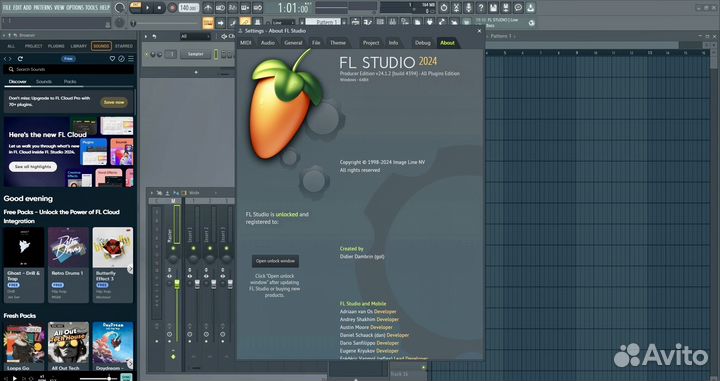Click the tempo 140 display

[188, 8]
